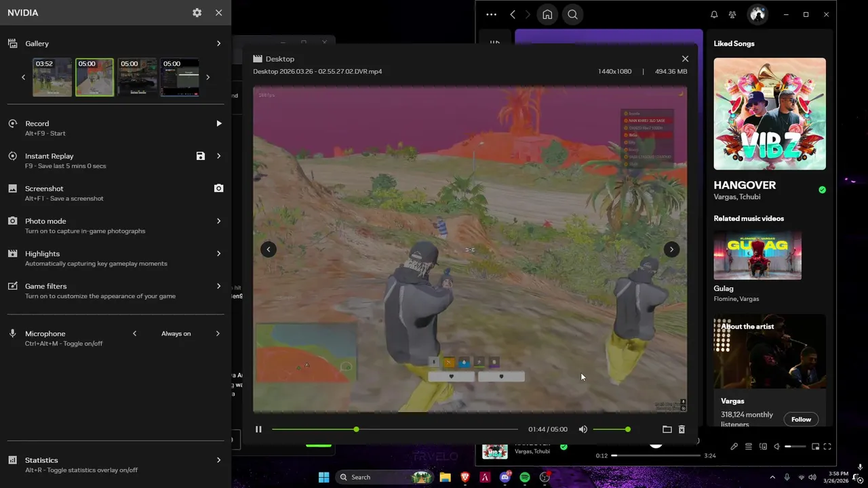Close the Desktop video viewer
868x488 pixels.
tap(685, 59)
